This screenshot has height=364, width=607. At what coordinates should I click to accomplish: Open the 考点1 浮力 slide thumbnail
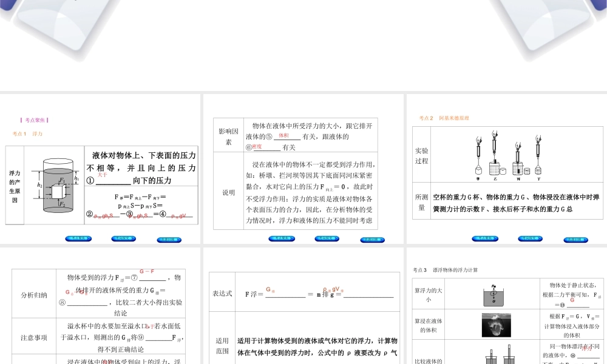click(100, 169)
